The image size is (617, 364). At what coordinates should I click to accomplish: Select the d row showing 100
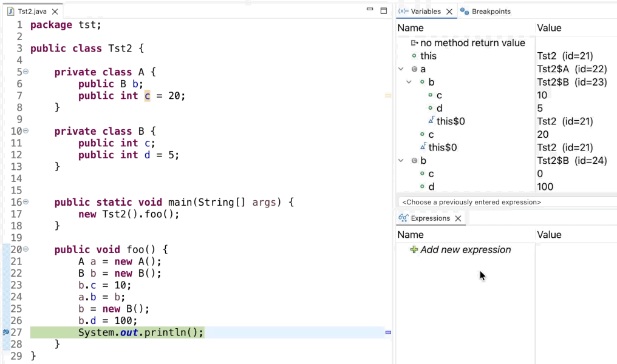(x=431, y=187)
